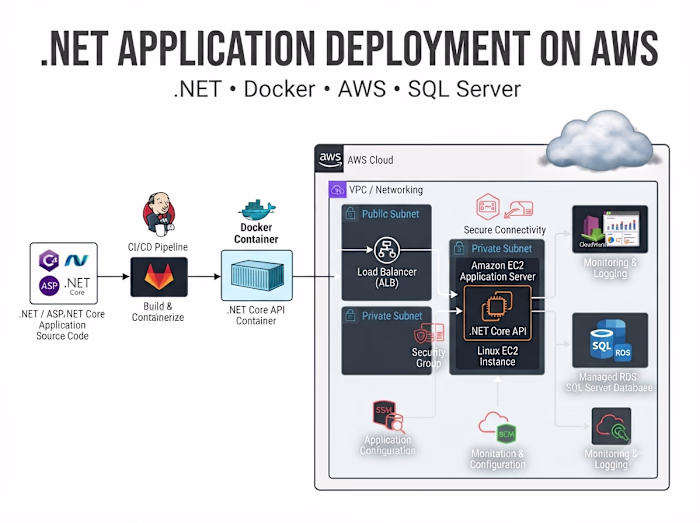Click the '.NET APPLICATION DEPLOYMENT ON AWS' title

(350, 49)
